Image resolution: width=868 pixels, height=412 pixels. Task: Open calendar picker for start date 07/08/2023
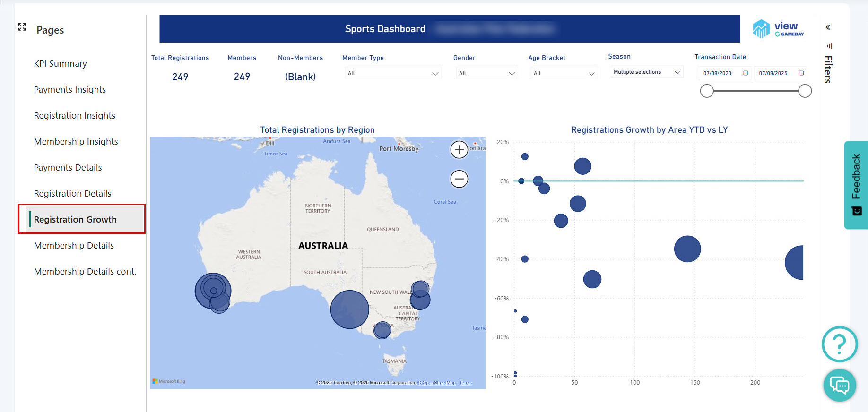pos(746,73)
